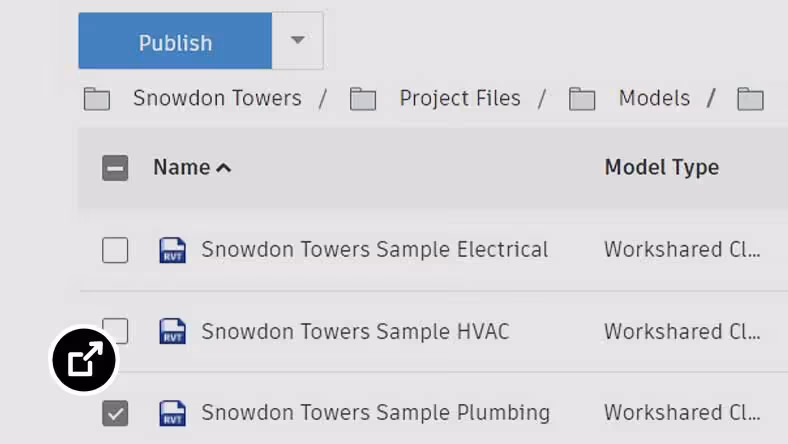Uncheck the Snowdon Towers Sample Plumbing checkbox
Screen dimensions: 788x444
[115, 413]
